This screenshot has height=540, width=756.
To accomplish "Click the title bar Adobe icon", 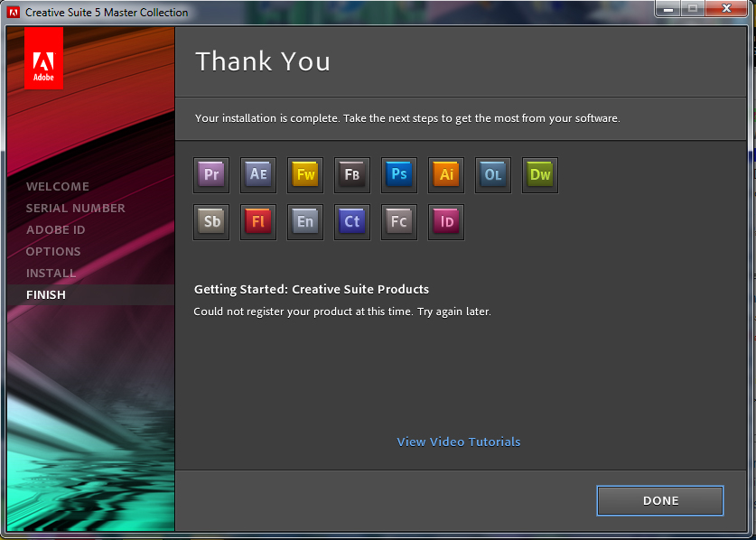I will point(13,12).
